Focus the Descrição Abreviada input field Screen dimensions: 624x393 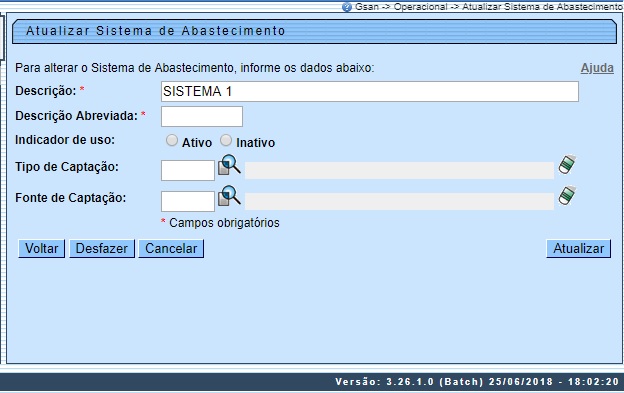(202, 117)
